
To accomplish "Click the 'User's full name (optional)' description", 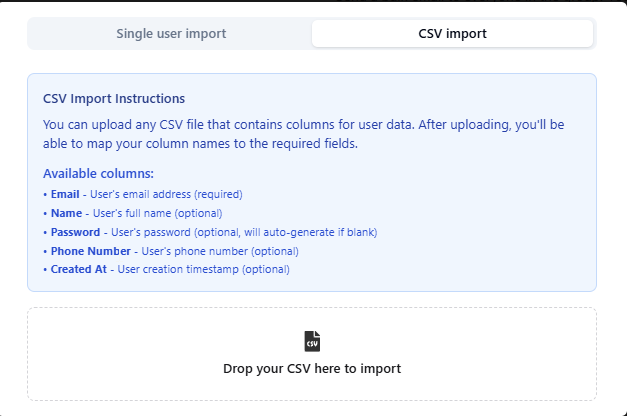I will coord(156,213).
